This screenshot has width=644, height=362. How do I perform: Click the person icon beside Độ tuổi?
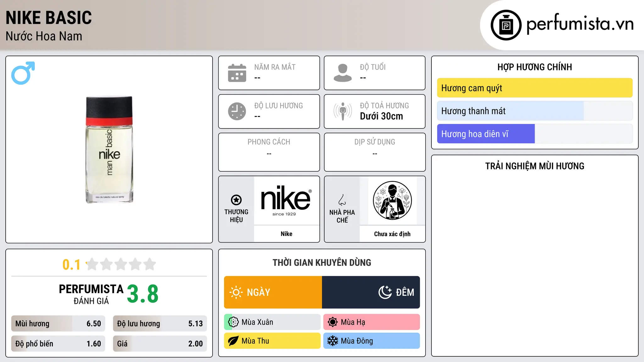click(x=342, y=73)
